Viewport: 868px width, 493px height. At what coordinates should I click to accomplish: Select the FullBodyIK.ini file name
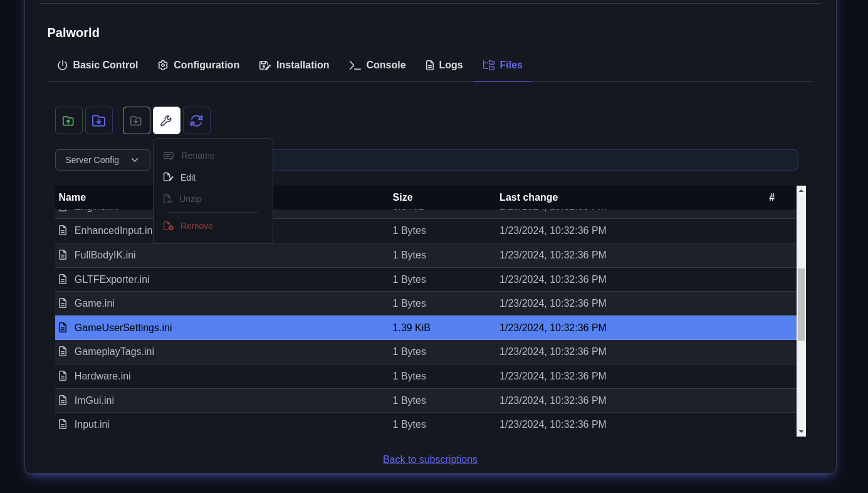click(x=105, y=255)
